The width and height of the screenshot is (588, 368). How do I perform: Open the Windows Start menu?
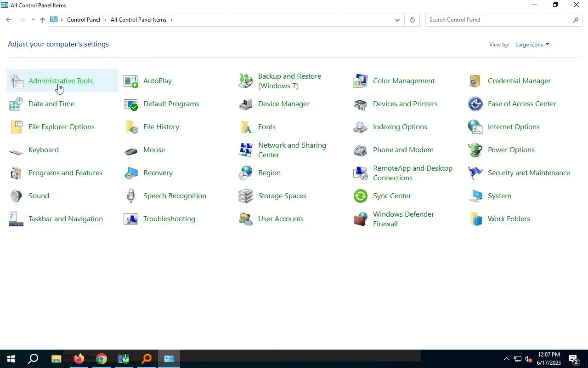coord(11,359)
